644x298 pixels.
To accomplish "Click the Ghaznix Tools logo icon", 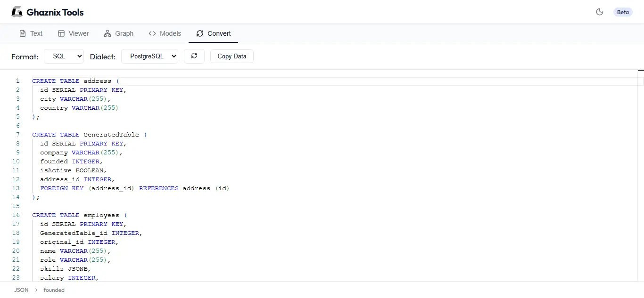I will pyautogui.click(x=17, y=11).
